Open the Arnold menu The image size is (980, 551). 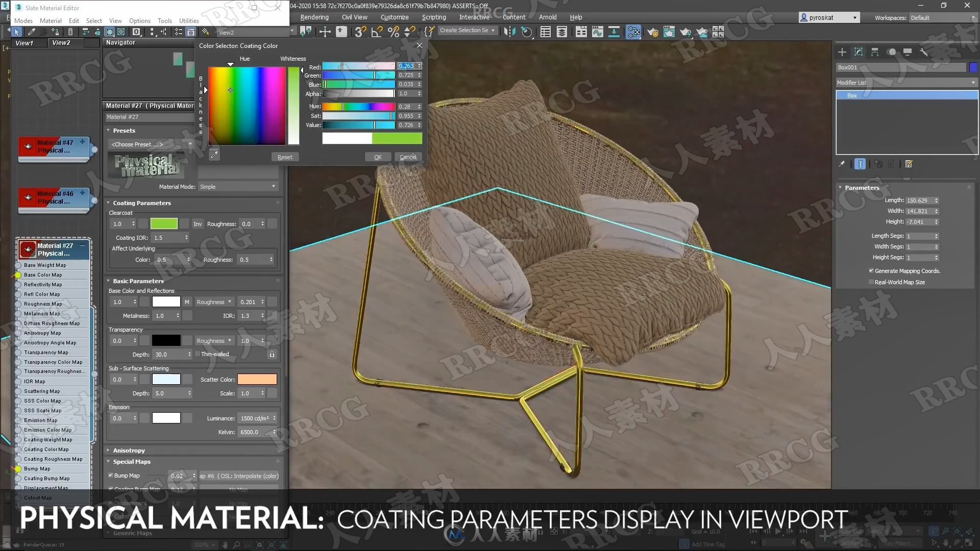pos(548,17)
